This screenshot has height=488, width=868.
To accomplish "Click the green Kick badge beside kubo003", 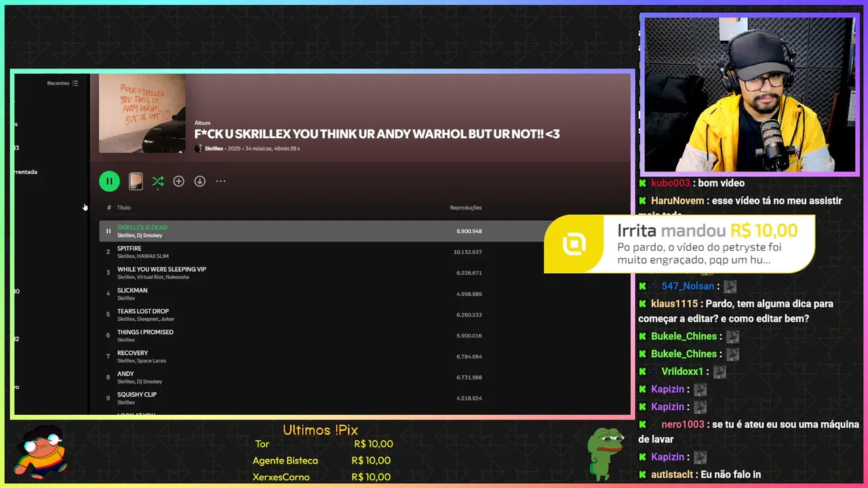I will click(642, 183).
